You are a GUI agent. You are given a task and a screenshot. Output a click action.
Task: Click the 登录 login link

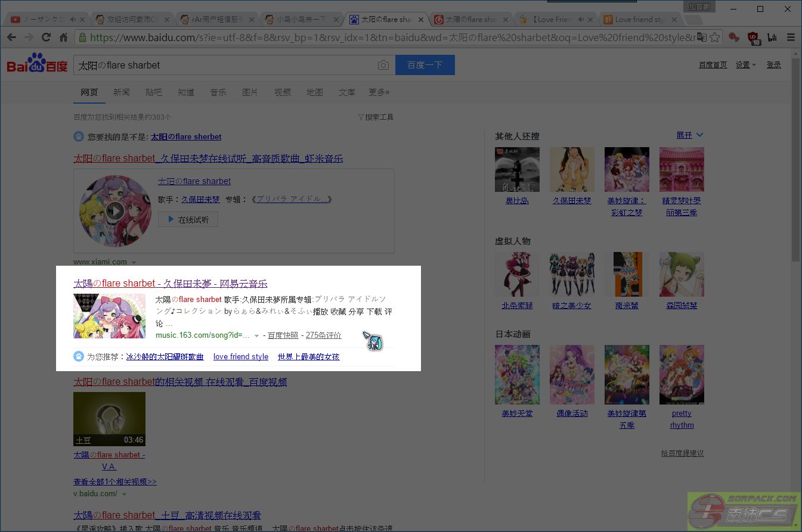774,65
